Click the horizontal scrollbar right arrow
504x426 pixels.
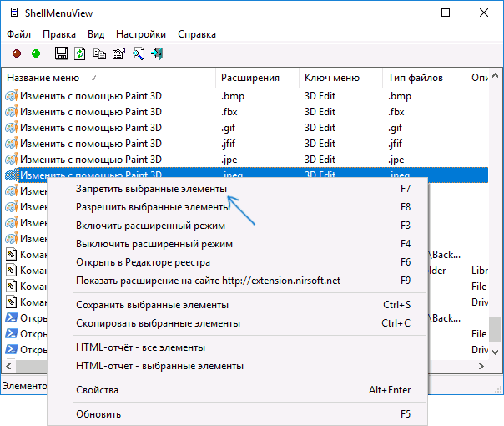(x=481, y=366)
